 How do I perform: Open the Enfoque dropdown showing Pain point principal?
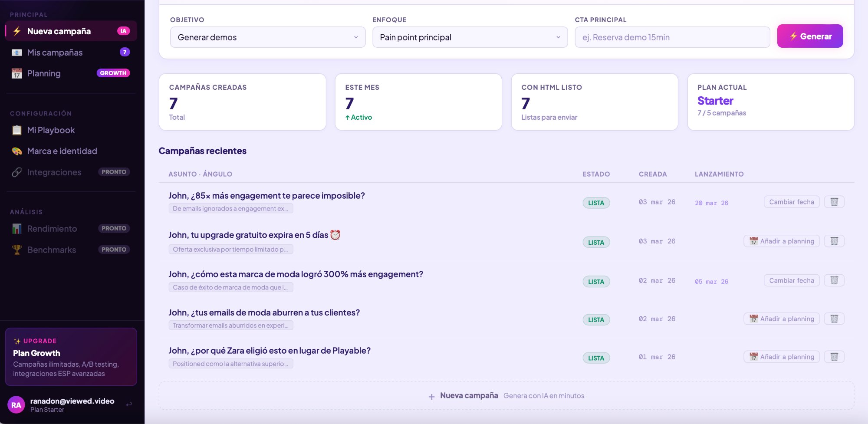pos(470,37)
